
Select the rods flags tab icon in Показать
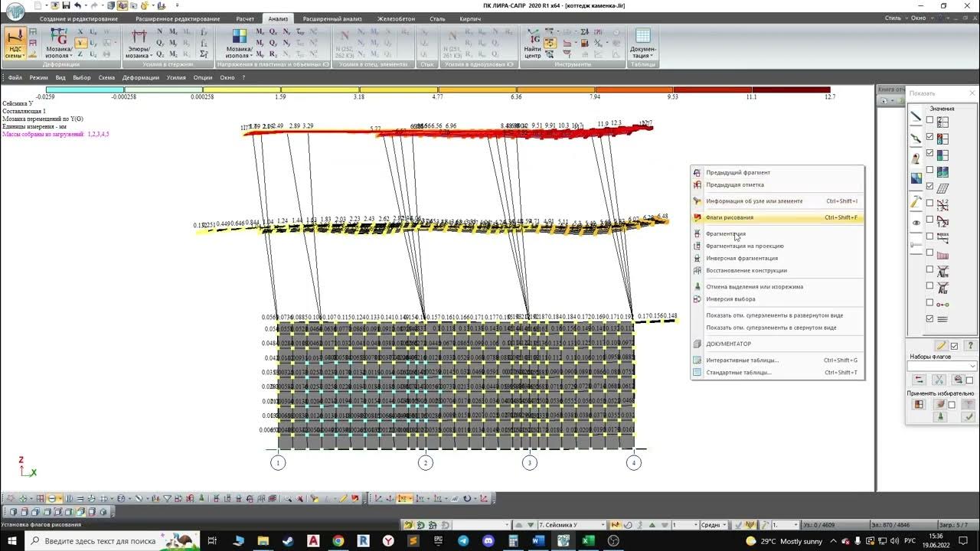click(x=916, y=117)
